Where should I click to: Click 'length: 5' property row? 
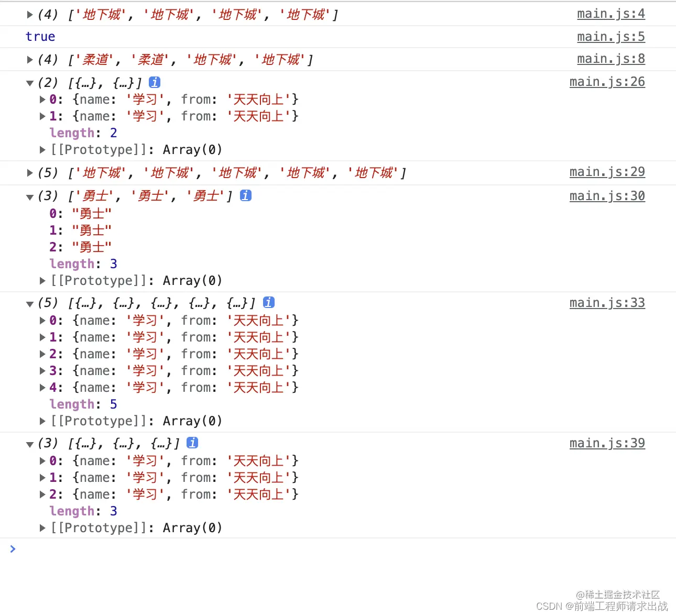tap(83, 404)
